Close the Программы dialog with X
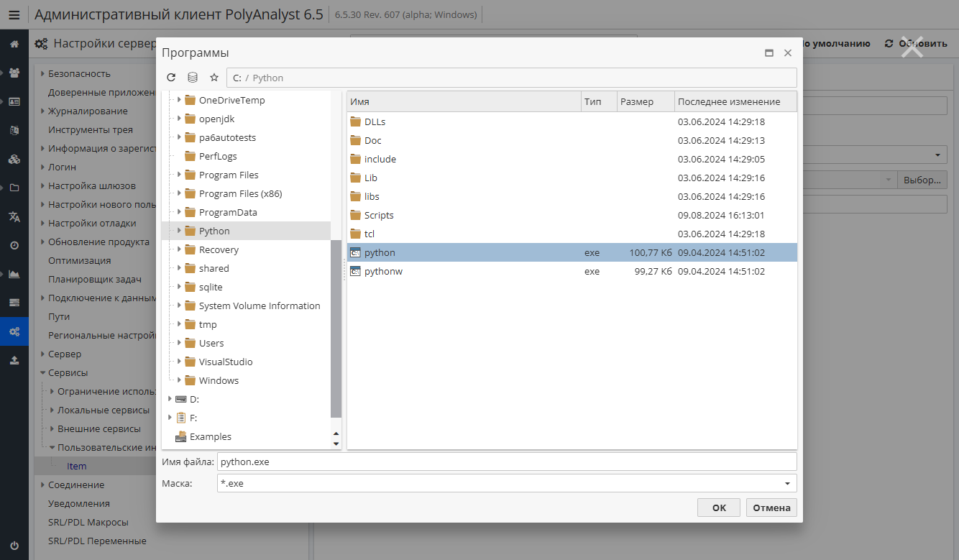 788,53
